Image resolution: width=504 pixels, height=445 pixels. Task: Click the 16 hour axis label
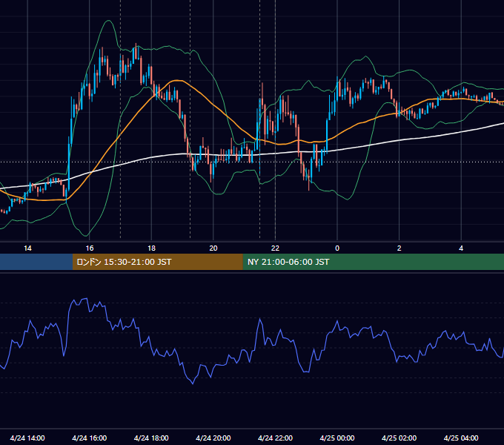coord(90,248)
